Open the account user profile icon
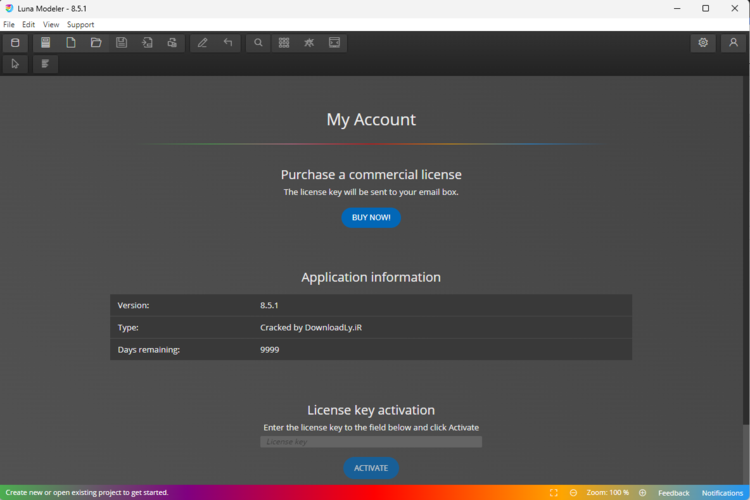This screenshot has height=500, width=750. [x=733, y=43]
